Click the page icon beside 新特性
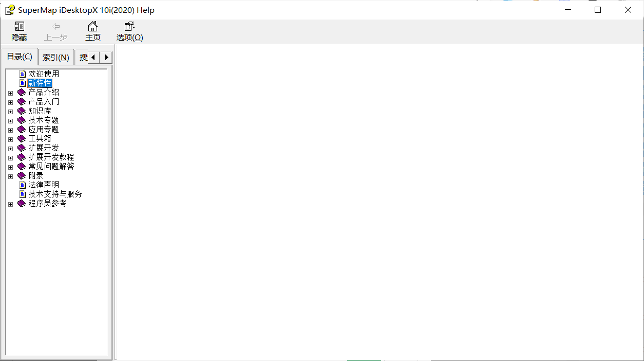Screen dimensions: 644x361 [23, 83]
